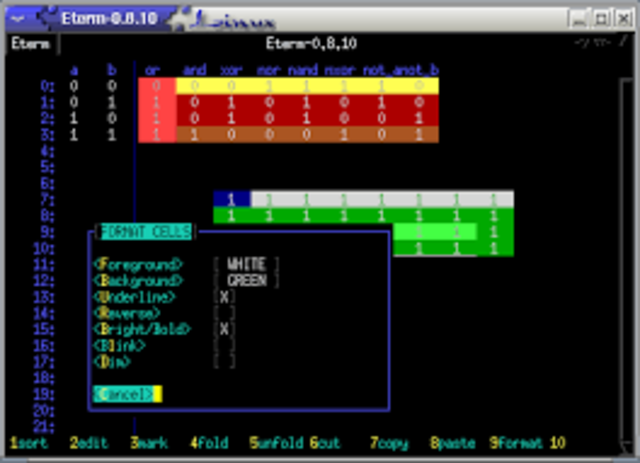Select the light-red 'or' cell in row 0
This screenshot has height=463, width=640.
157,86
